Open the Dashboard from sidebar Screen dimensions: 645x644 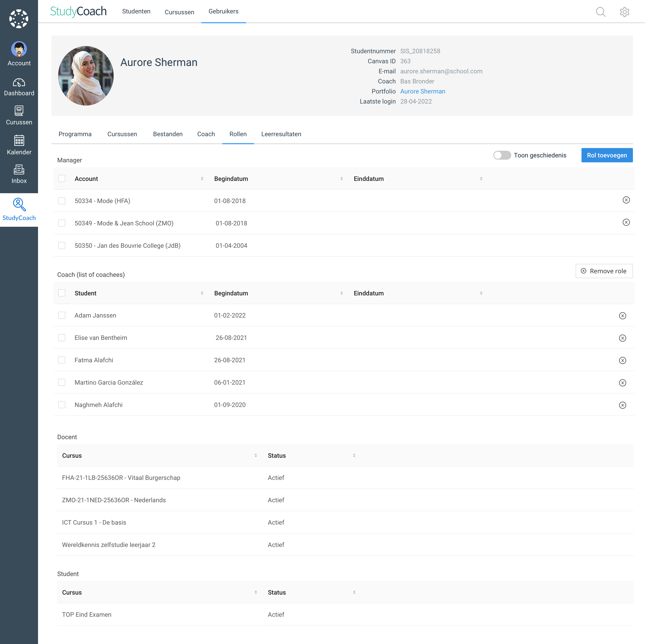19,87
